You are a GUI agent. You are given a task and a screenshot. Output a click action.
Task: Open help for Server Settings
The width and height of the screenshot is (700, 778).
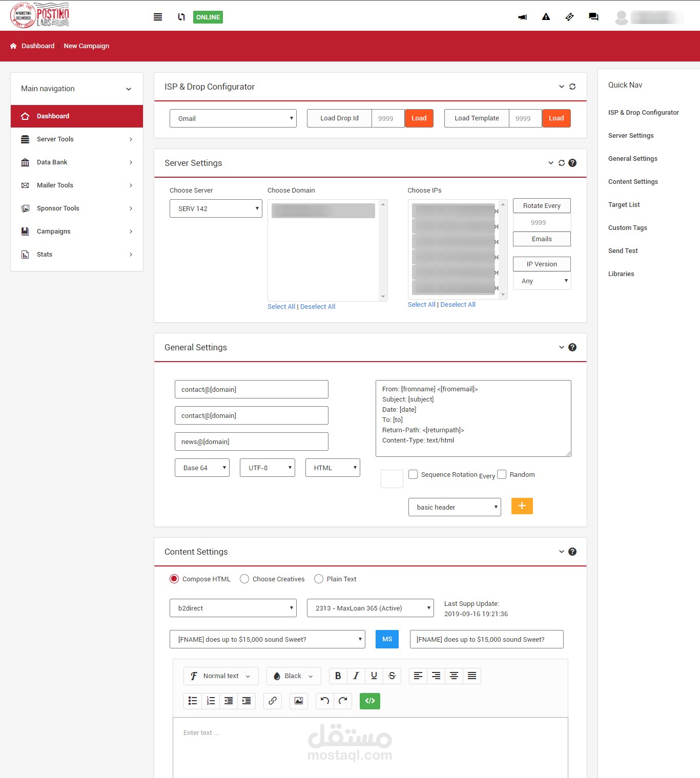click(572, 163)
